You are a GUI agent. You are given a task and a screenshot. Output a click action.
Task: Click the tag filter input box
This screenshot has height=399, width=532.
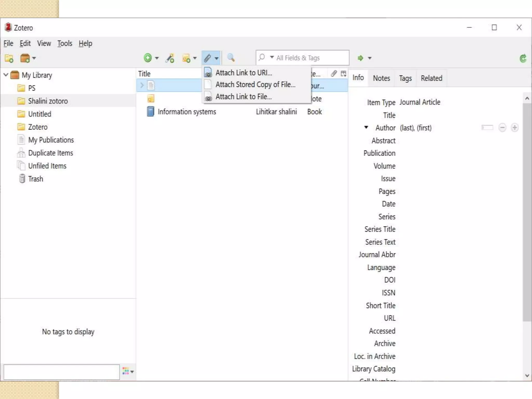click(x=61, y=372)
